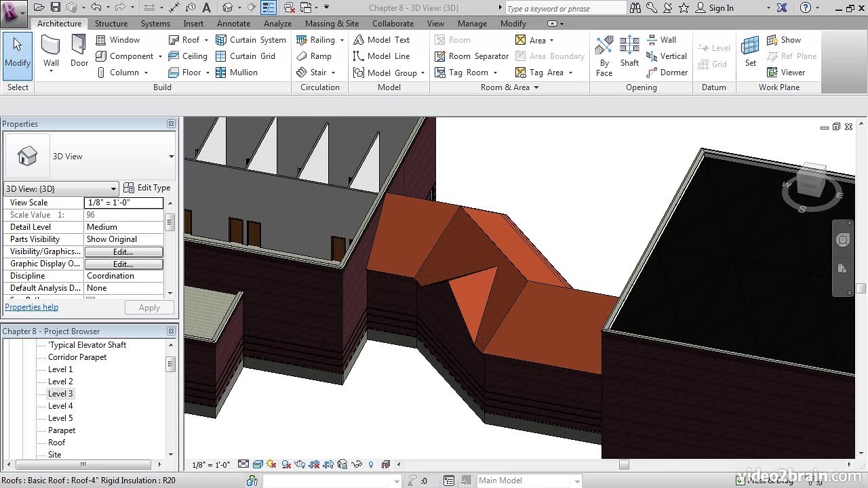
Task: Switch to the Annotate tab
Action: 233,23
